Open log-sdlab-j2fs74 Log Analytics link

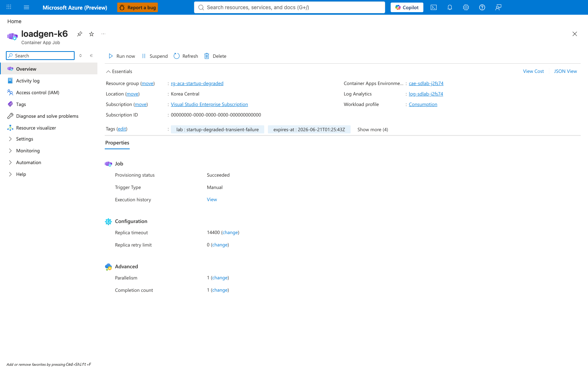point(426,94)
